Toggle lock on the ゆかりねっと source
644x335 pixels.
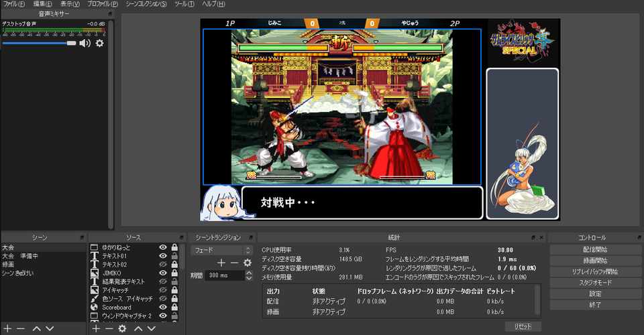click(174, 247)
